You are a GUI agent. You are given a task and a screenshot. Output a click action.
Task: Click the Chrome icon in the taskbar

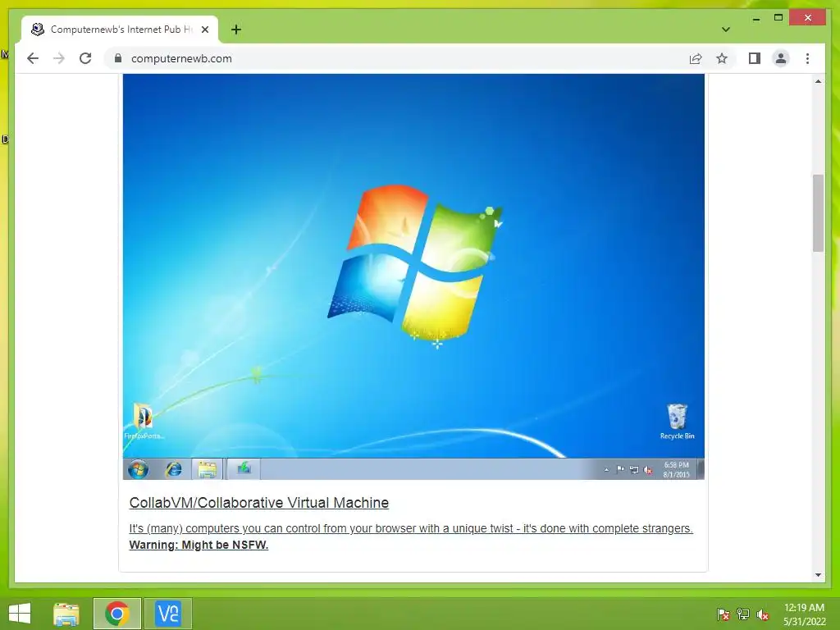coord(117,614)
